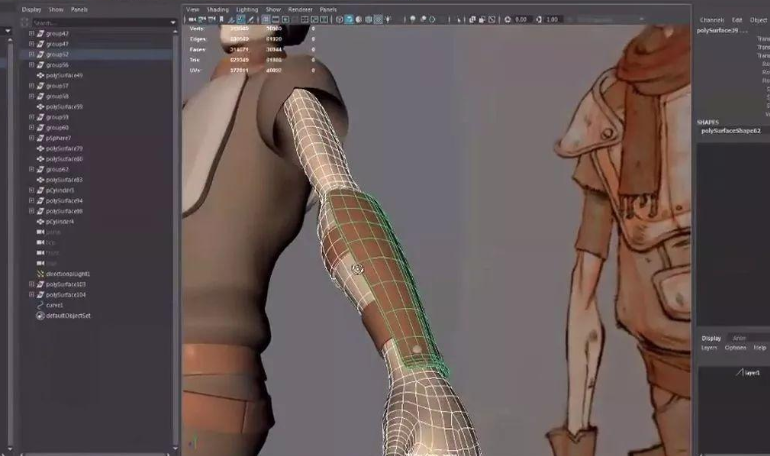Click the Outliner search field
Image resolution: width=770 pixels, height=456 pixels.
pyautogui.click(x=101, y=23)
